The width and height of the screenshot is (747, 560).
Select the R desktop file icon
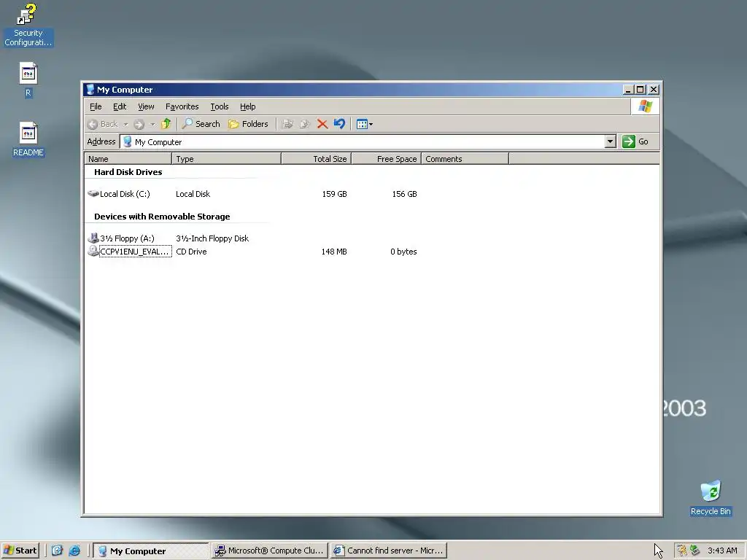[x=28, y=80]
